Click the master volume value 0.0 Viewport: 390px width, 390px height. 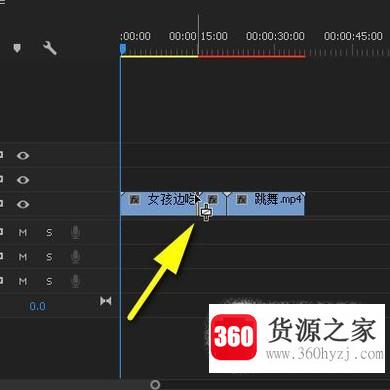(37, 306)
